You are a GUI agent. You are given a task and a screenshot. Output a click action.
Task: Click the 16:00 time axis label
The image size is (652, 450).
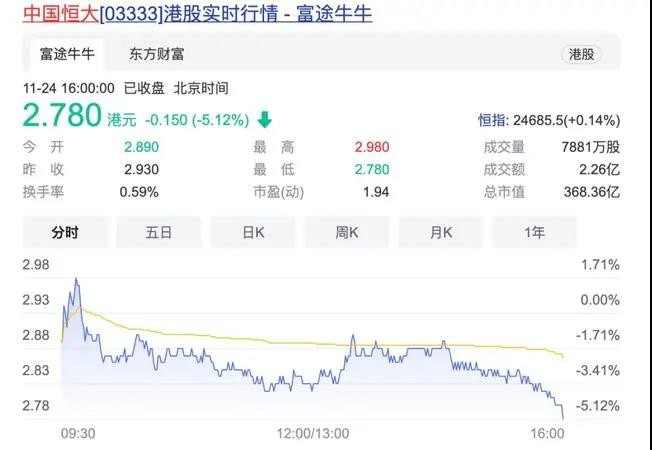[x=549, y=434]
